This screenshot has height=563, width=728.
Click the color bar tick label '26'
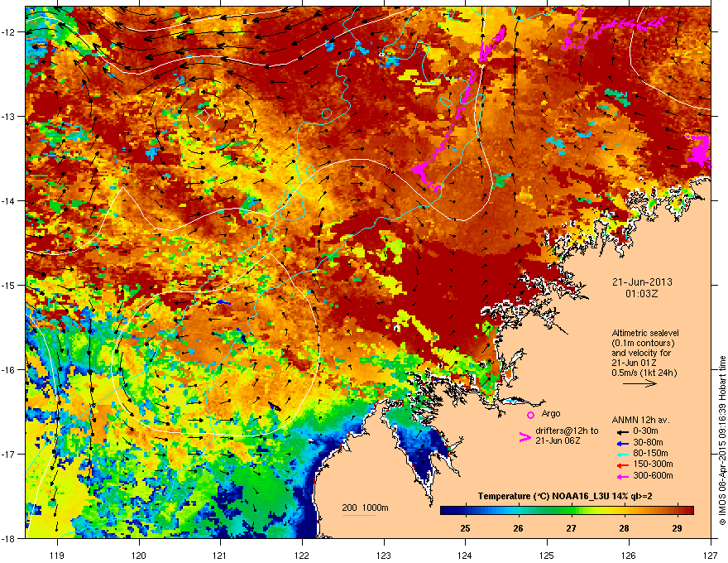click(518, 528)
